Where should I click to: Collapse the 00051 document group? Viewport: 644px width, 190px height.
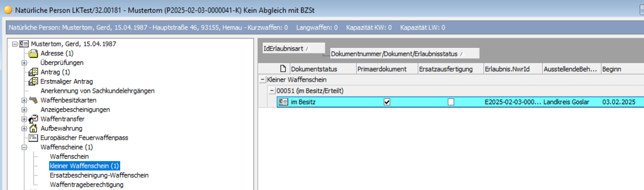tap(272, 91)
